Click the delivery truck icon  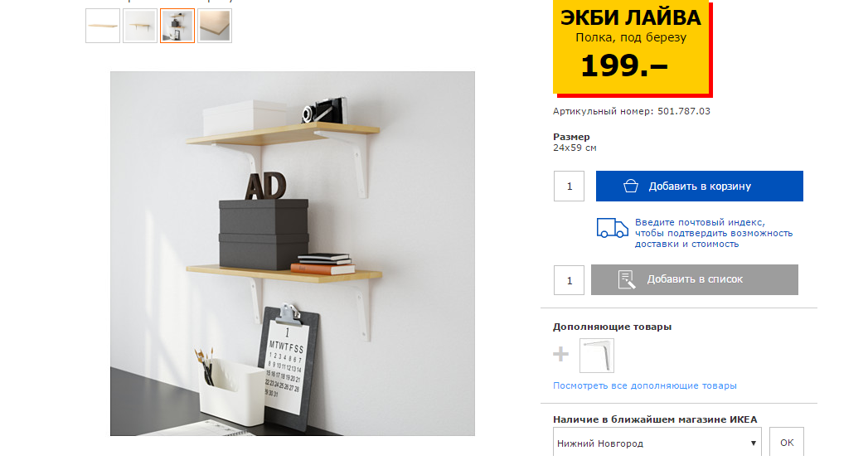coord(613,227)
